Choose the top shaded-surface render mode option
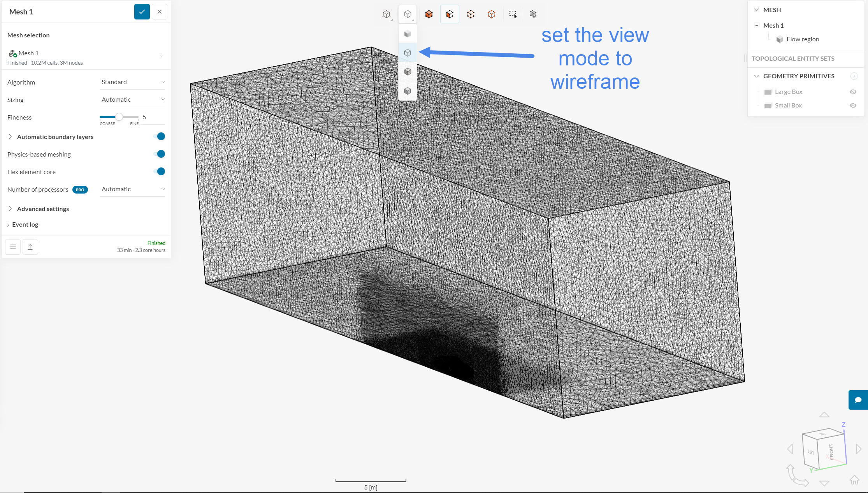Screen dimensions: 868x493 [408, 34]
